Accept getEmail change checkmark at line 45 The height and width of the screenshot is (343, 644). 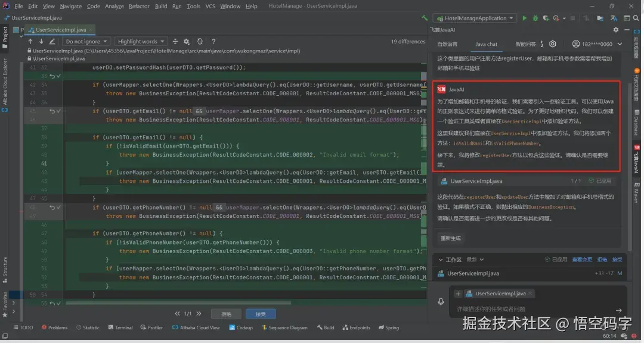point(58,111)
